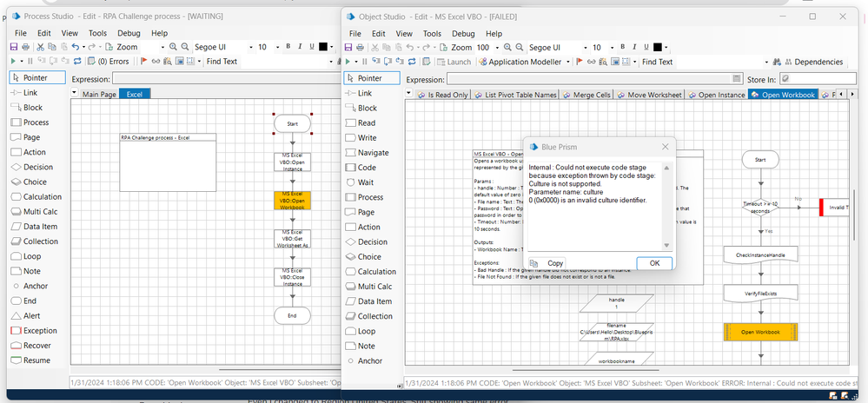
Task: Select the Decision stage tool in Process Studio
Action: [36, 167]
